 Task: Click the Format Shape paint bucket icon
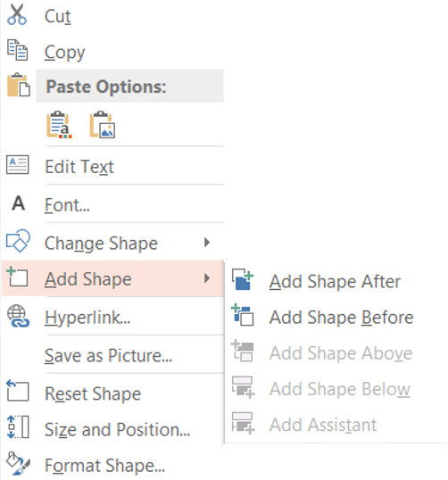pos(18,463)
